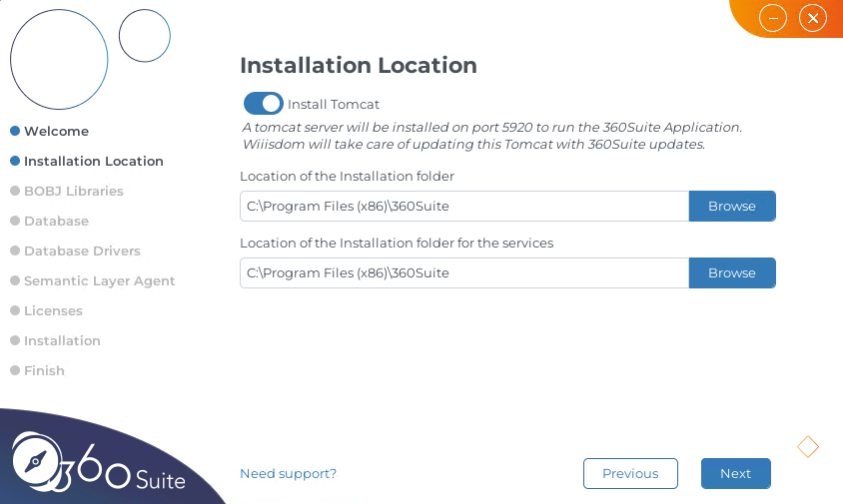This screenshot has width=843, height=504.
Task: Select the Licenses step in sidebar
Action: coord(46,310)
